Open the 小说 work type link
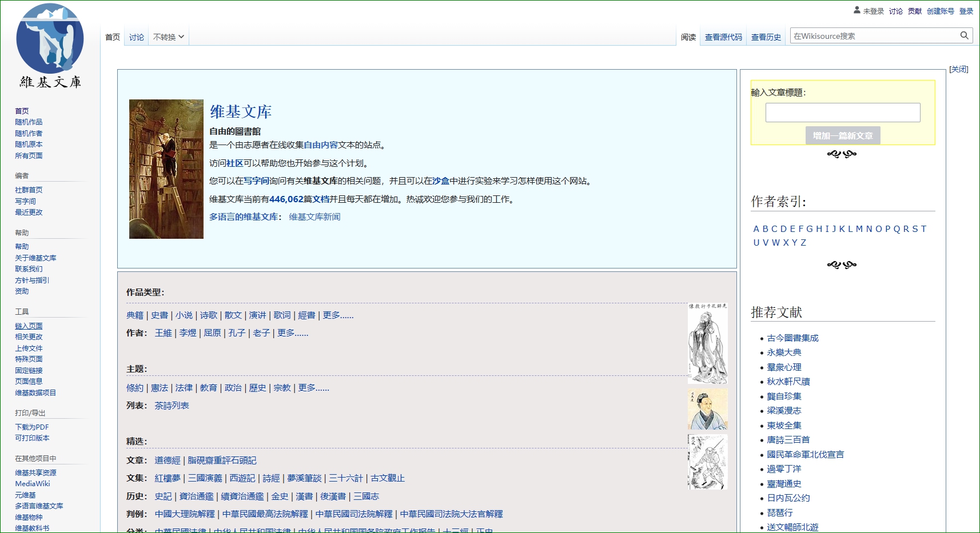Screen dimensions: 980x533 (x=184, y=315)
